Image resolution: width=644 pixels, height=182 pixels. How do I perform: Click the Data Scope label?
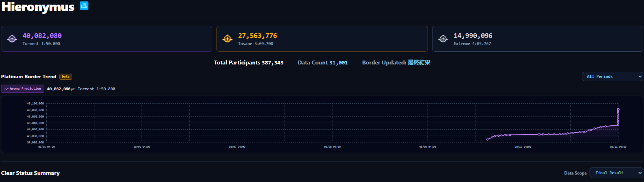[575, 173]
